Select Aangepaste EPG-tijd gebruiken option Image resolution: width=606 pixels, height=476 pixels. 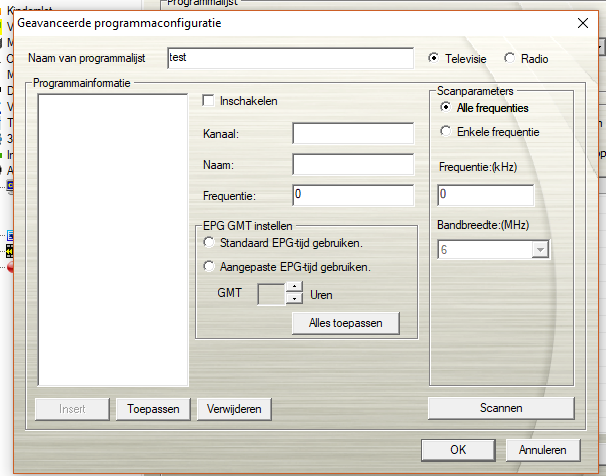208,267
